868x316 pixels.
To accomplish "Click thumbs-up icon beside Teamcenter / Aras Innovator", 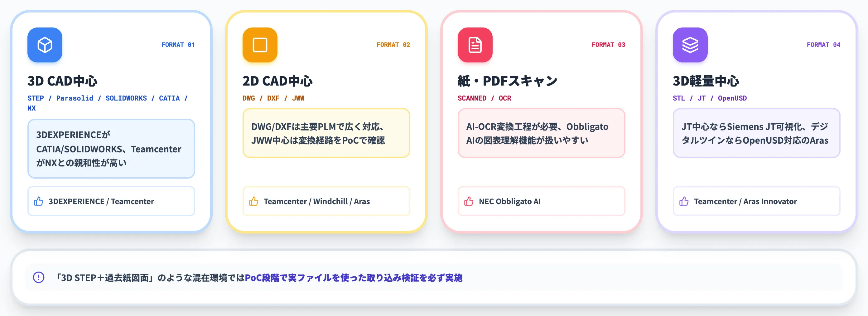I will coord(684,201).
